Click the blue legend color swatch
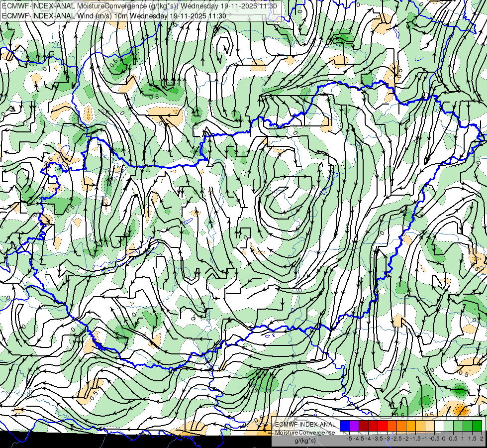487x448 pixels. pyautogui.click(x=345, y=426)
